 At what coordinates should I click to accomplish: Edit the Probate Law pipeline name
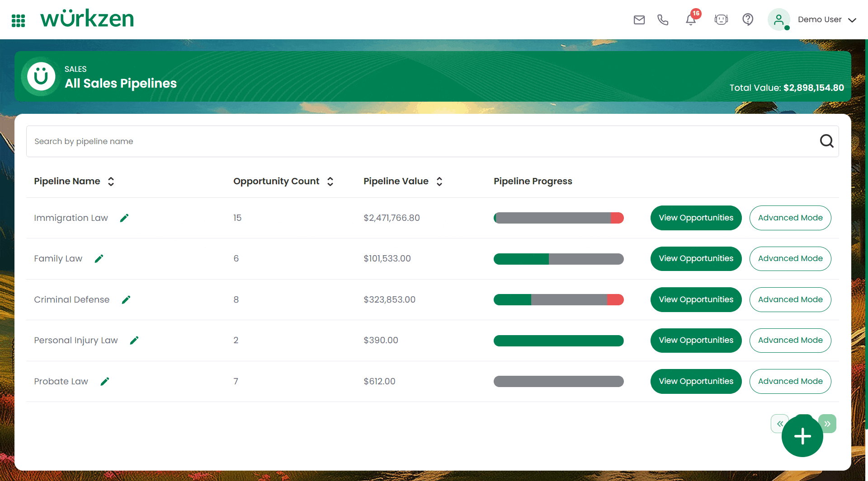tap(105, 382)
